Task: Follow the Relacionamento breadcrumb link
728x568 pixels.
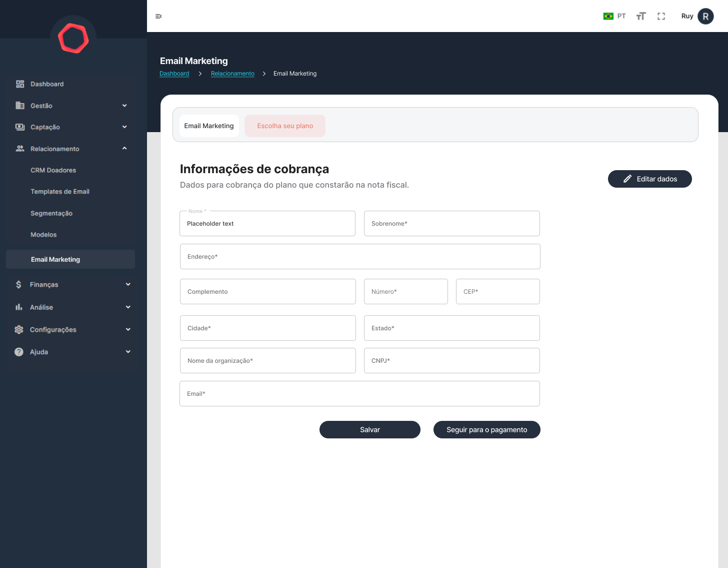Action: click(232, 74)
